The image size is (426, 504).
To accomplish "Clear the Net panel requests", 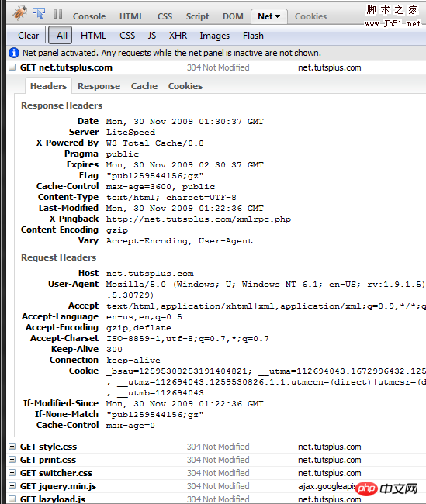I will [x=28, y=36].
